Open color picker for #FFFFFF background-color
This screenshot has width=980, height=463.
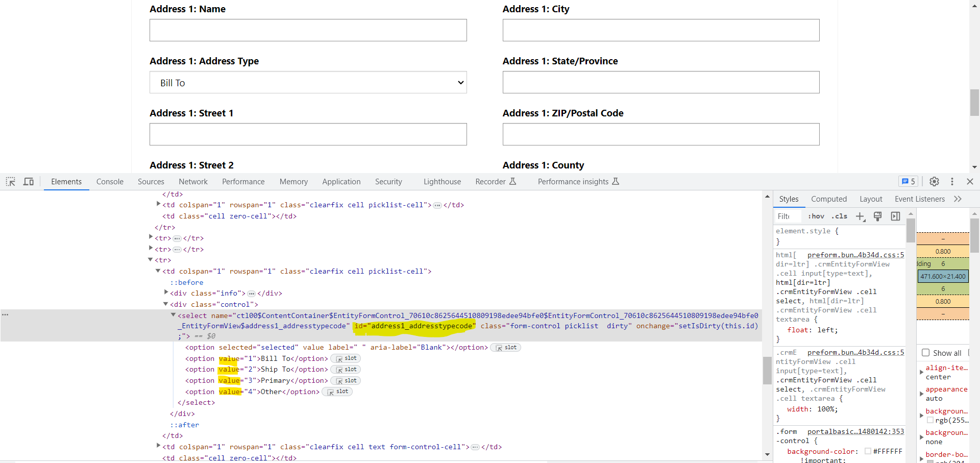tap(868, 451)
